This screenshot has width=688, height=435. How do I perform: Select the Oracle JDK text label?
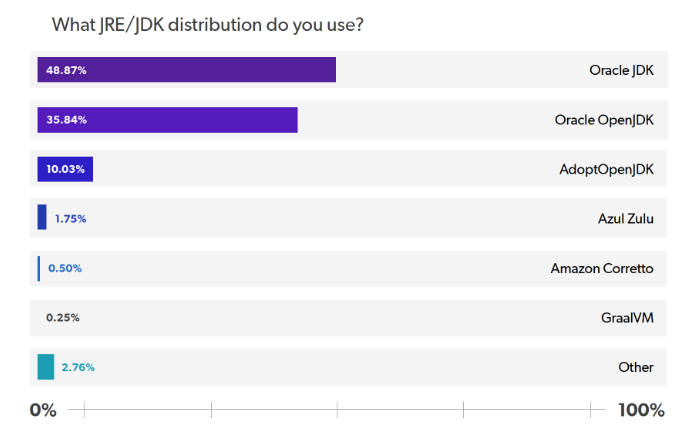(621, 70)
